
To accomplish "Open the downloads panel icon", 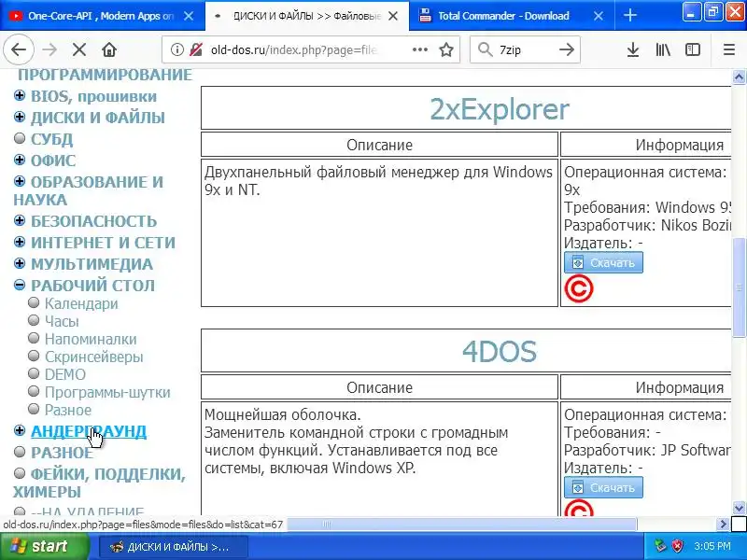I will coord(633,49).
